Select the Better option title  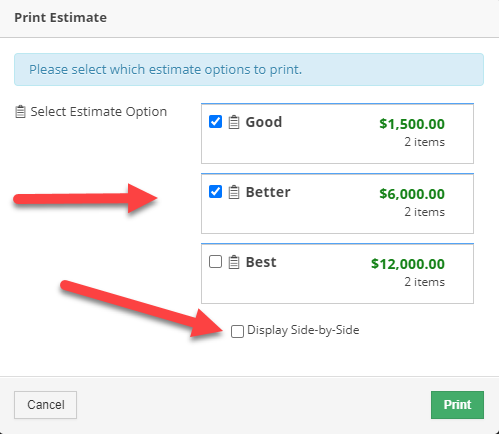[268, 192]
